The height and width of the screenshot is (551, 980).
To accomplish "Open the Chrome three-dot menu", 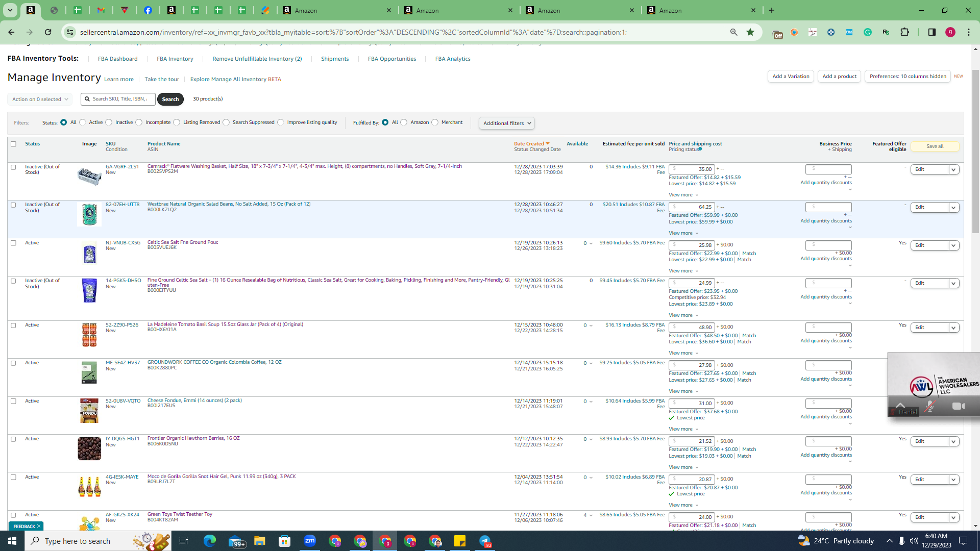I will pos(969,32).
